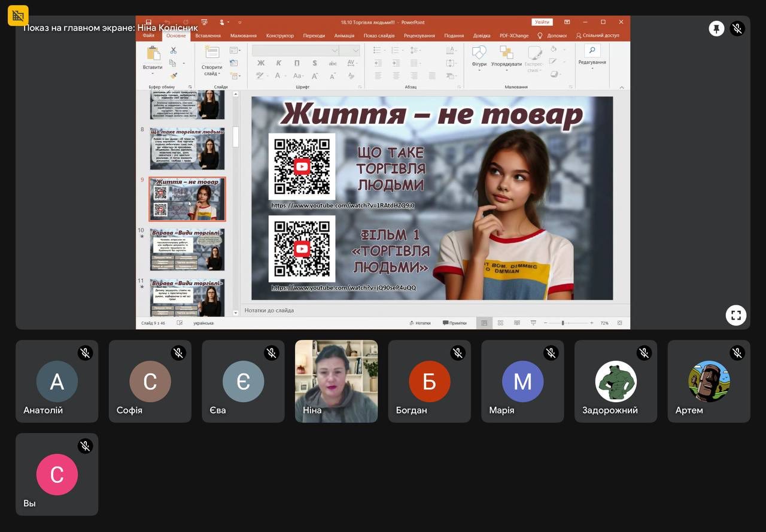Click the zoom out minus button
Viewport: 766px width, 532px height.
[x=545, y=323]
